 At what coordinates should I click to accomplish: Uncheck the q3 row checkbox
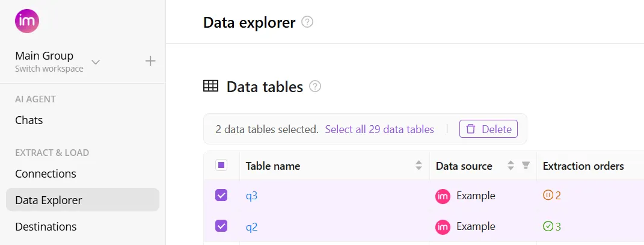tap(221, 195)
